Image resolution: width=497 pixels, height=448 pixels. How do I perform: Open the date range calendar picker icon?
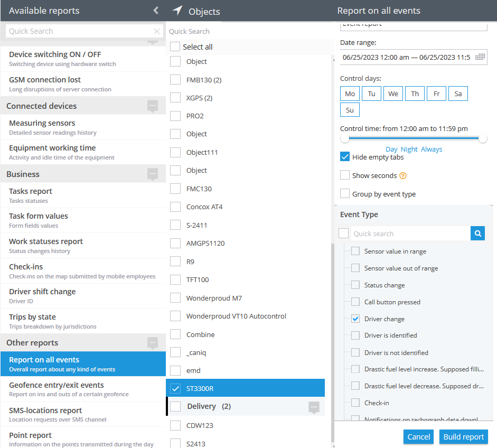pyautogui.click(x=480, y=57)
